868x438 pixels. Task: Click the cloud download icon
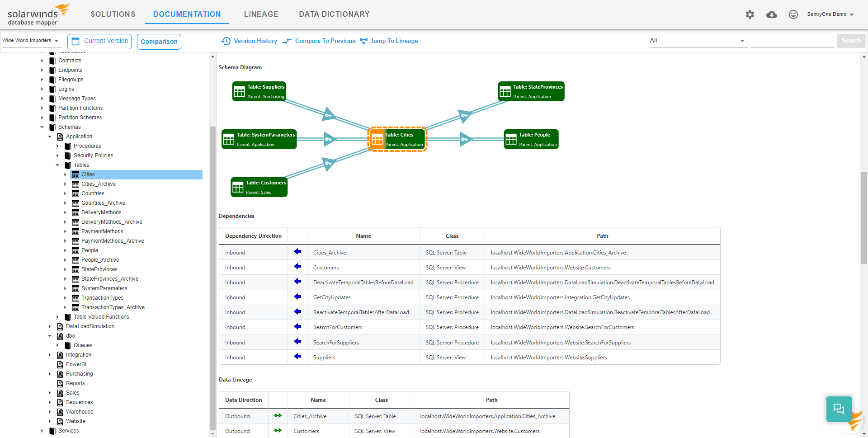click(772, 14)
